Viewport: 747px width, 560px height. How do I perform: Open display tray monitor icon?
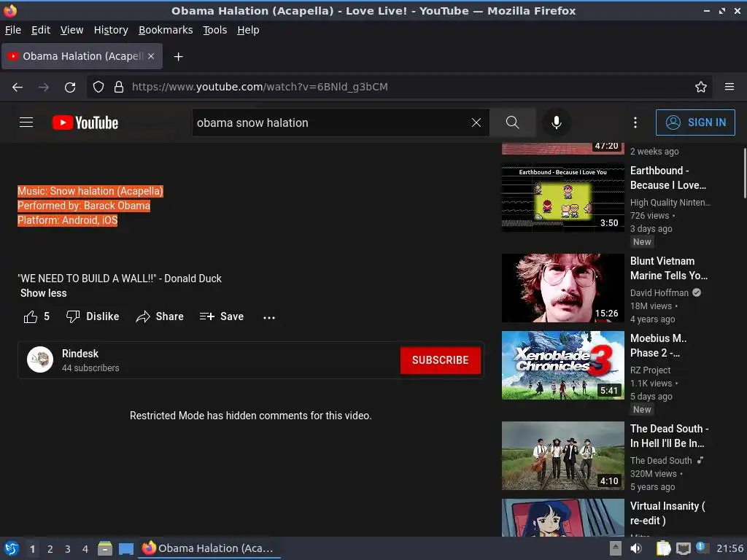click(x=683, y=548)
